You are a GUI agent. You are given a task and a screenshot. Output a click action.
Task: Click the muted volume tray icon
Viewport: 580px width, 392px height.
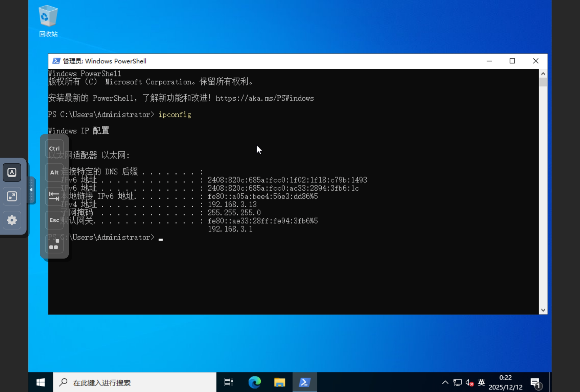pos(469,382)
